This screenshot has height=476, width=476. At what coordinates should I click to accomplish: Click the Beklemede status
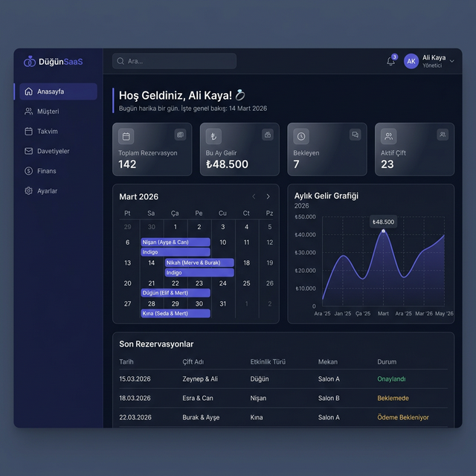pyautogui.click(x=393, y=398)
